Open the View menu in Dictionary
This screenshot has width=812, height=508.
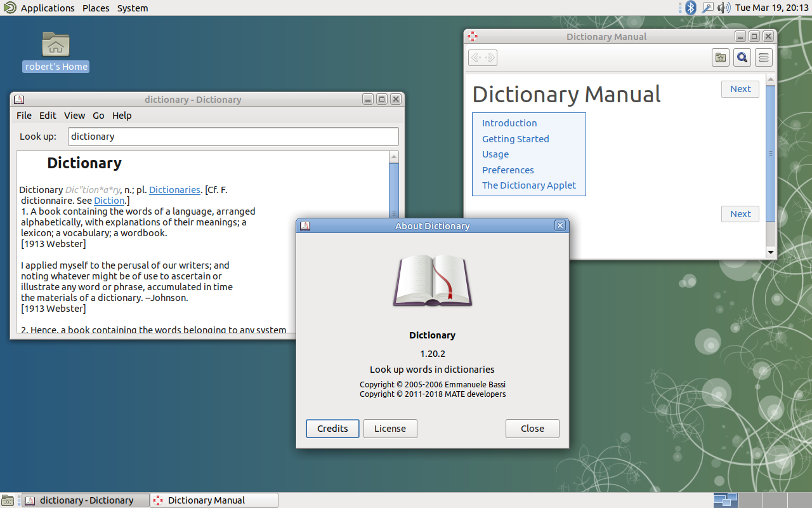74,115
